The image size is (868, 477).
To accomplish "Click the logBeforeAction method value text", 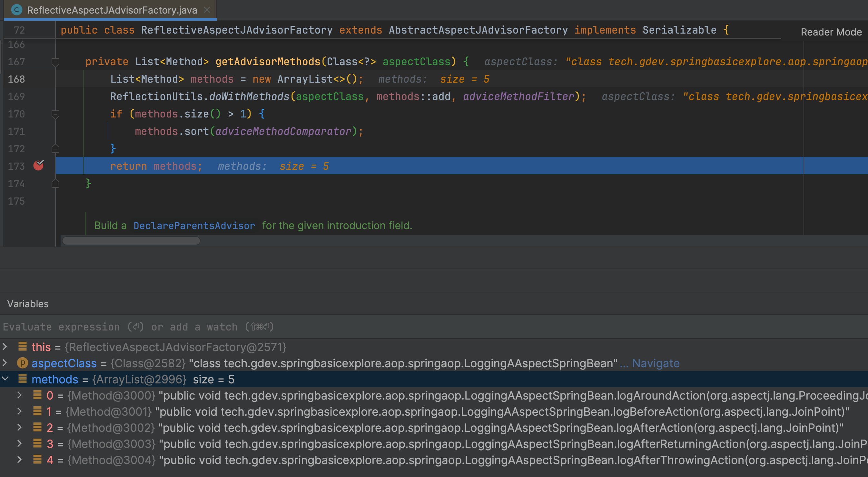I will pos(502,412).
